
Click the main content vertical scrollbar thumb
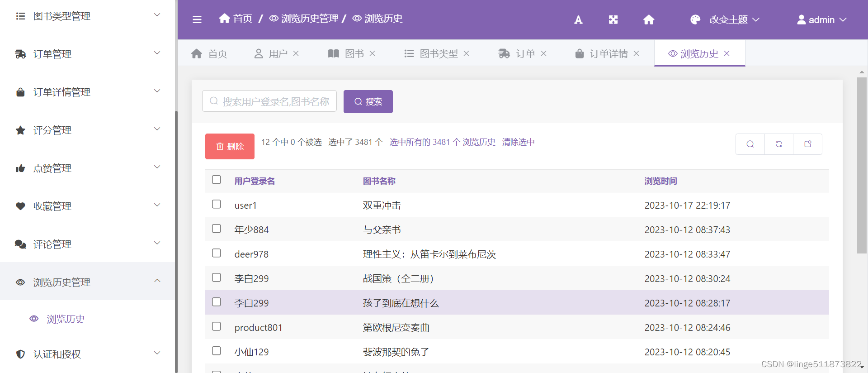[862, 165]
